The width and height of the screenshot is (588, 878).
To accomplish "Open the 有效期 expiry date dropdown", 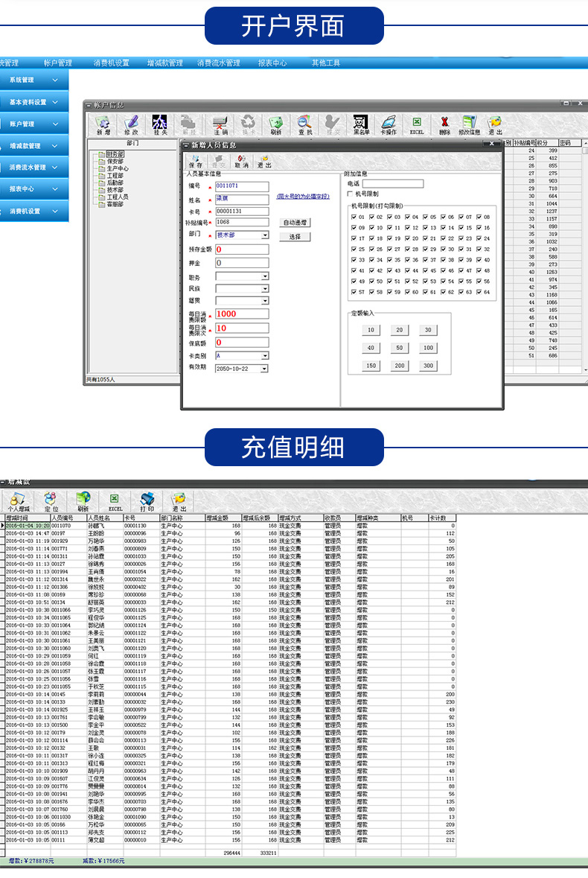I will [264, 369].
